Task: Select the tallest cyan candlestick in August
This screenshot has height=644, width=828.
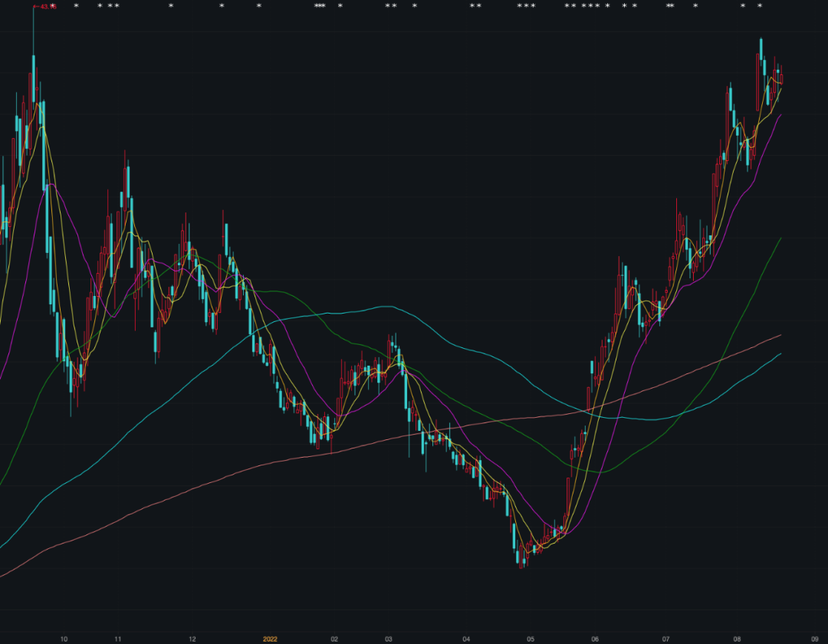Action: coord(761,49)
